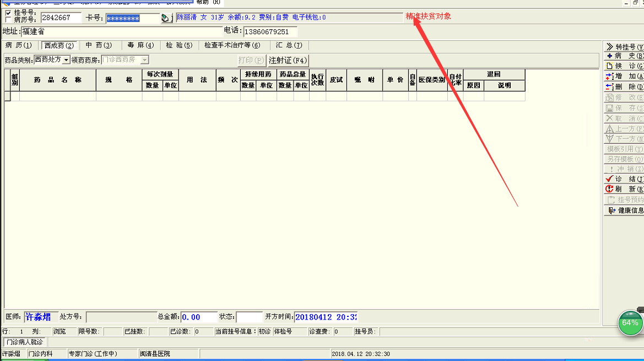Click the masked 卡号 card number field
The width and height of the screenshot is (644, 361).
point(133,18)
